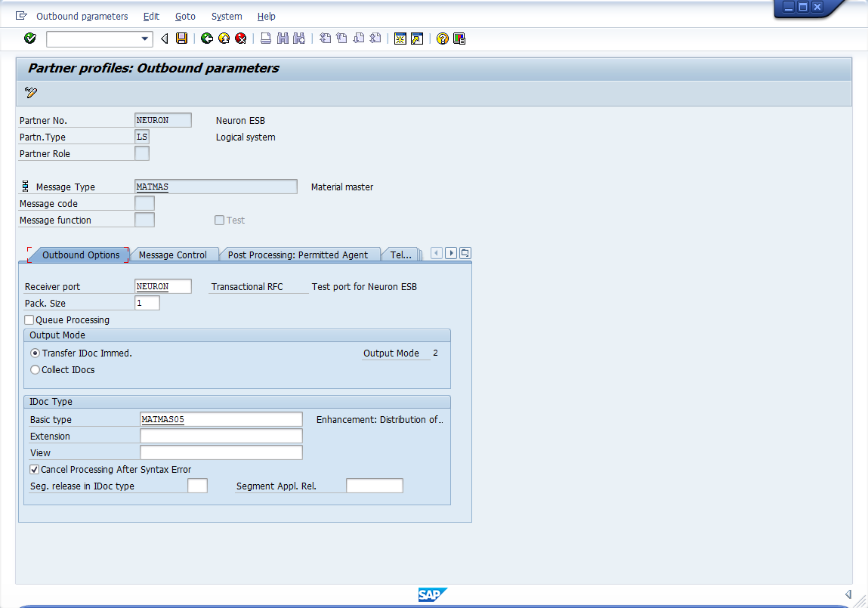
Task: Open the Goto menu
Action: tap(185, 16)
